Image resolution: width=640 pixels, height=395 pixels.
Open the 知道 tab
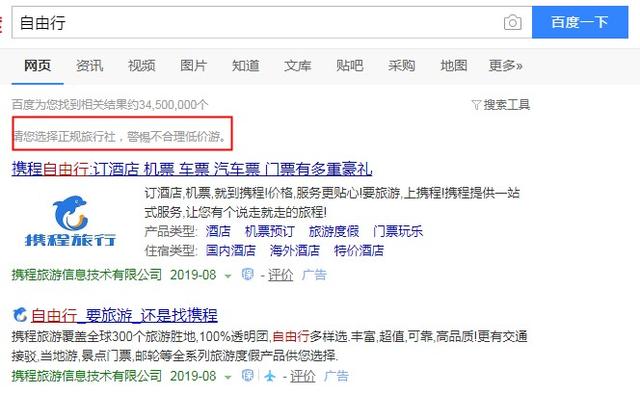click(x=246, y=65)
